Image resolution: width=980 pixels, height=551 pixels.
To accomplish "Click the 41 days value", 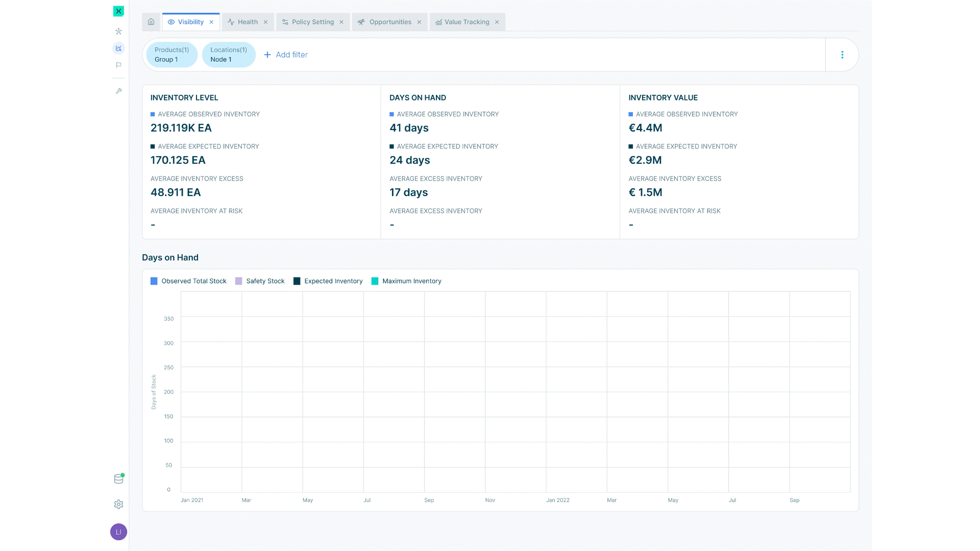I will 409,128.
